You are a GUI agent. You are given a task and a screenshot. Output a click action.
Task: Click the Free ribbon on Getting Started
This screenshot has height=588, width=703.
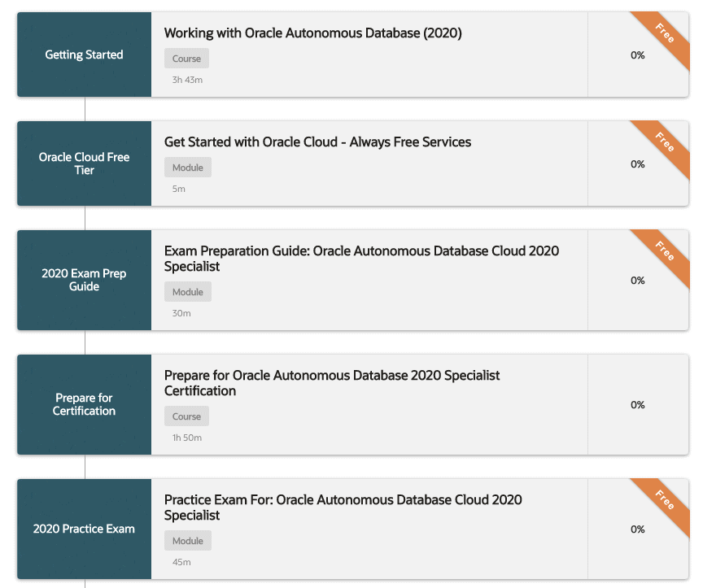tap(665, 33)
